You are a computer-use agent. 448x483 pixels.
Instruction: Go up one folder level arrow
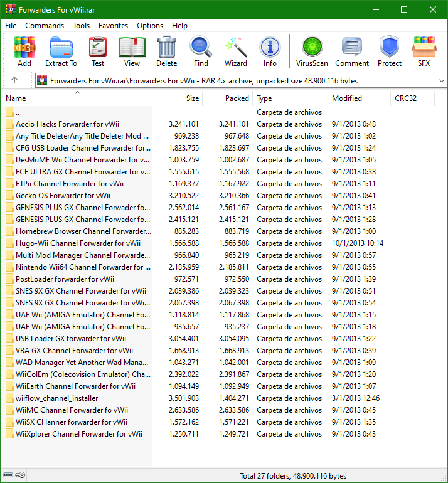[14, 80]
